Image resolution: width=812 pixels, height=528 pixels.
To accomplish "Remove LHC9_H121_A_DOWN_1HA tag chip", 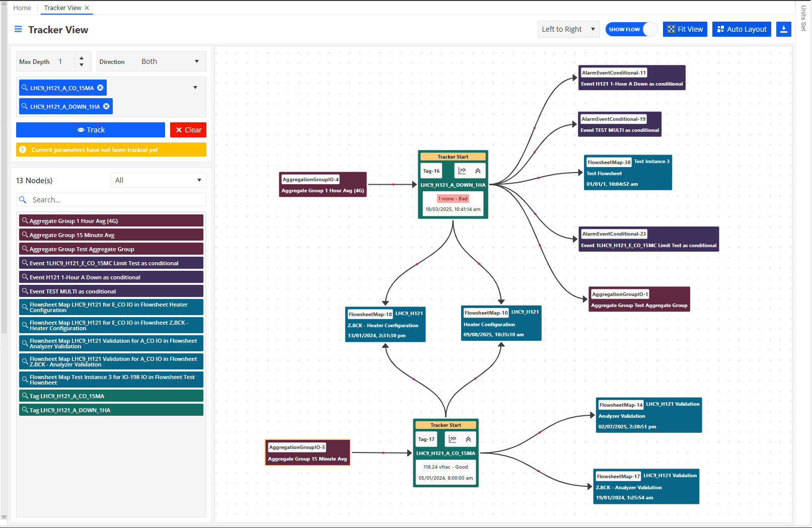I will pos(106,106).
